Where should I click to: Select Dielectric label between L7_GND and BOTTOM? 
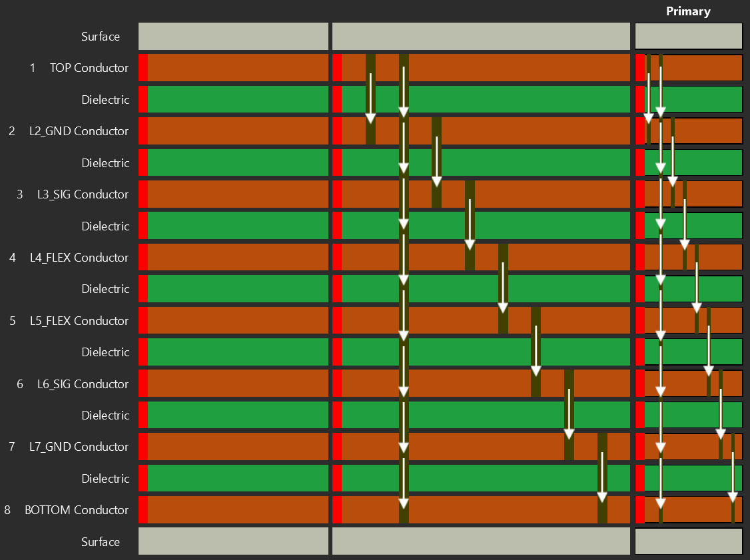pyautogui.click(x=105, y=479)
